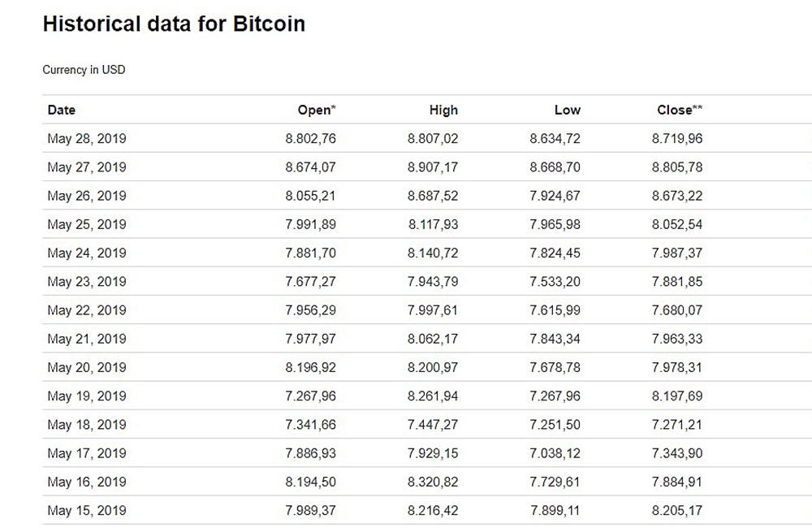Select the May 20 open value 8.196,92
Viewport: 812px width, 528px height.
310,367
